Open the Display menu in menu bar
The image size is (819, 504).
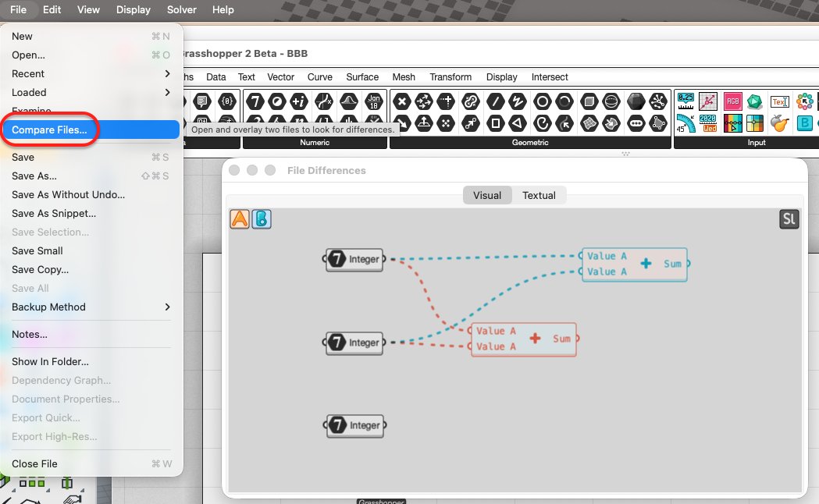134,9
